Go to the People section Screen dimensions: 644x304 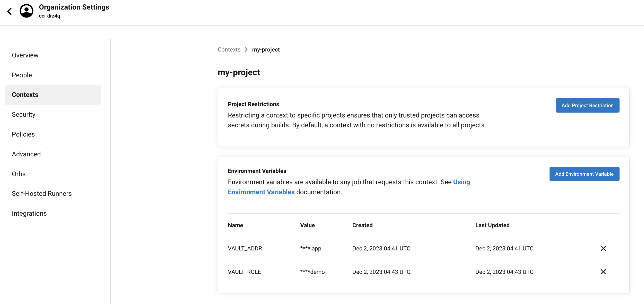click(x=22, y=75)
